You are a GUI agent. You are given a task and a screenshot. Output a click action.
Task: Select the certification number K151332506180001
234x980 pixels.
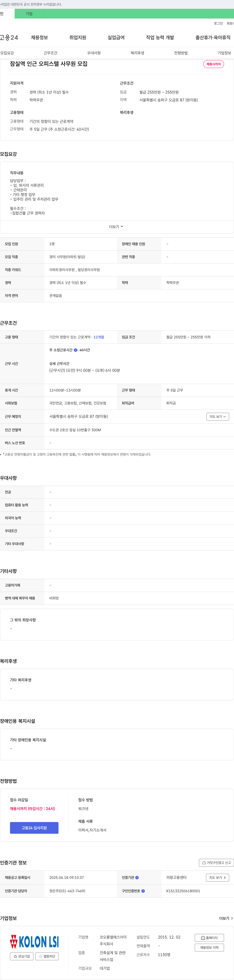(183, 891)
